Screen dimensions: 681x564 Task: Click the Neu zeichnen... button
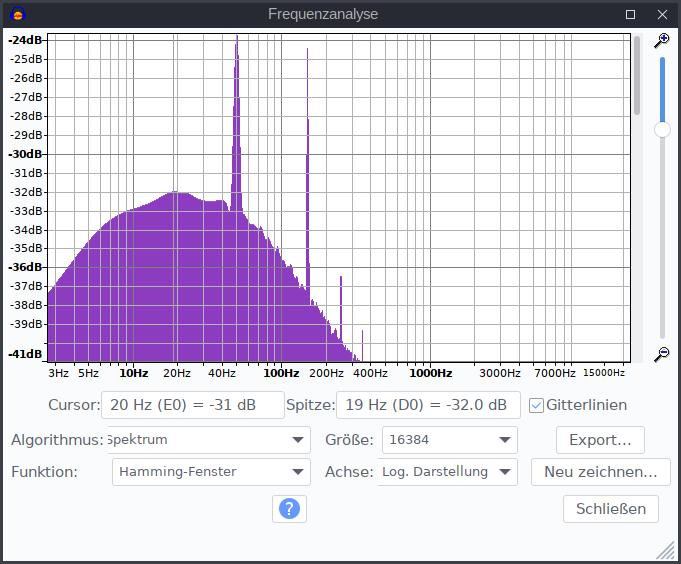pos(601,472)
